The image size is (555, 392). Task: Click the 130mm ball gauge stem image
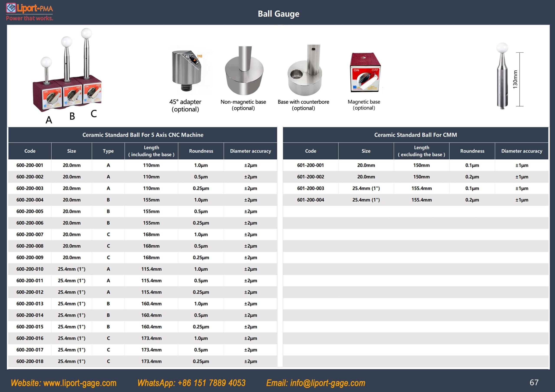click(x=502, y=76)
